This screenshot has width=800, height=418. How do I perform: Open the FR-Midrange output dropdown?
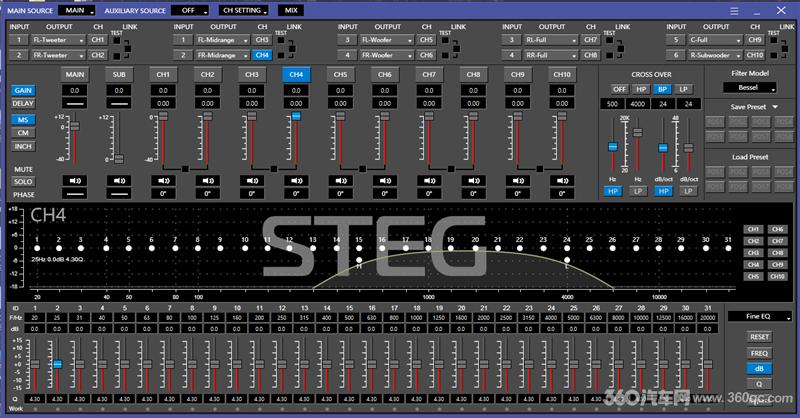[222, 55]
